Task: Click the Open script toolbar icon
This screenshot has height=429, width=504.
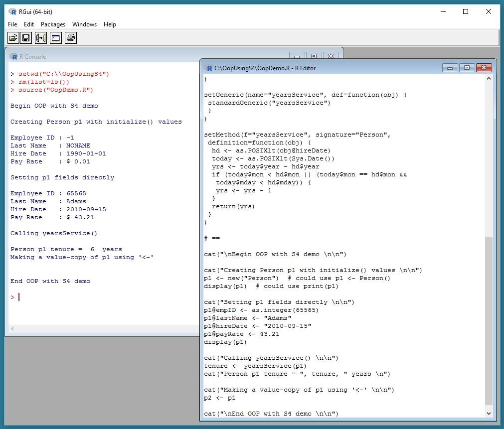Action: pyautogui.click(x=13, y=38)
